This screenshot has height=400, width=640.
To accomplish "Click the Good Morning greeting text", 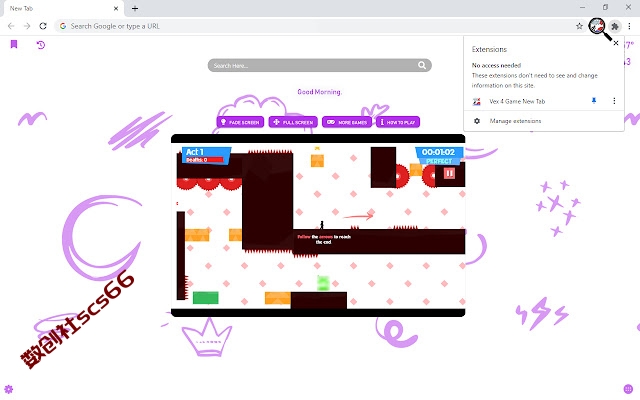I will click(x=319, y=92).
